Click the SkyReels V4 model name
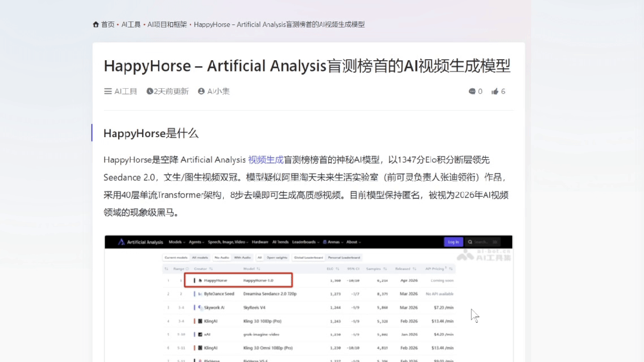This screenshot has width=644, height=362. pos(254,307)
